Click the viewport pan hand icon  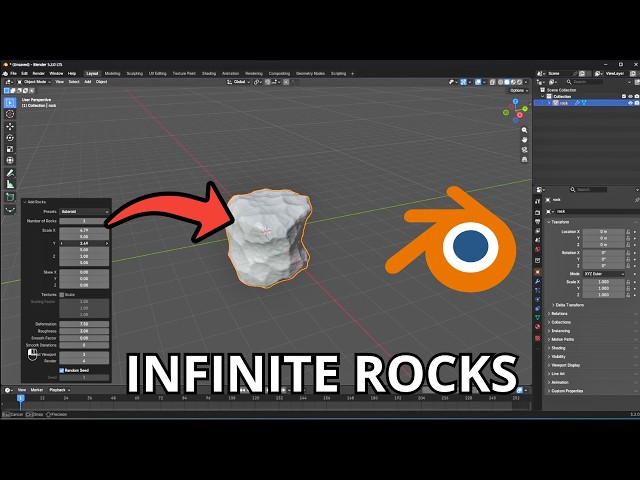524,140
